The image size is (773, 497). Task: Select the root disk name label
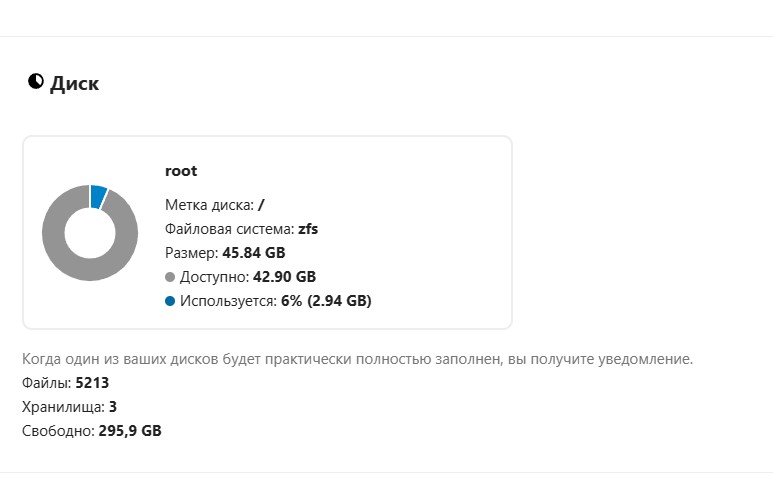pyautogui.click(x=181, y=171)
